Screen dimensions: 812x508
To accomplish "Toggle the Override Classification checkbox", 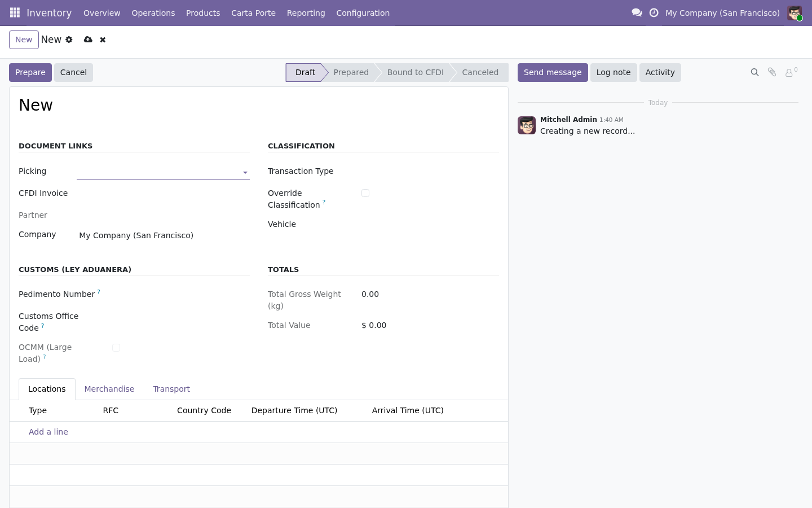I will [x=365, y=193].
